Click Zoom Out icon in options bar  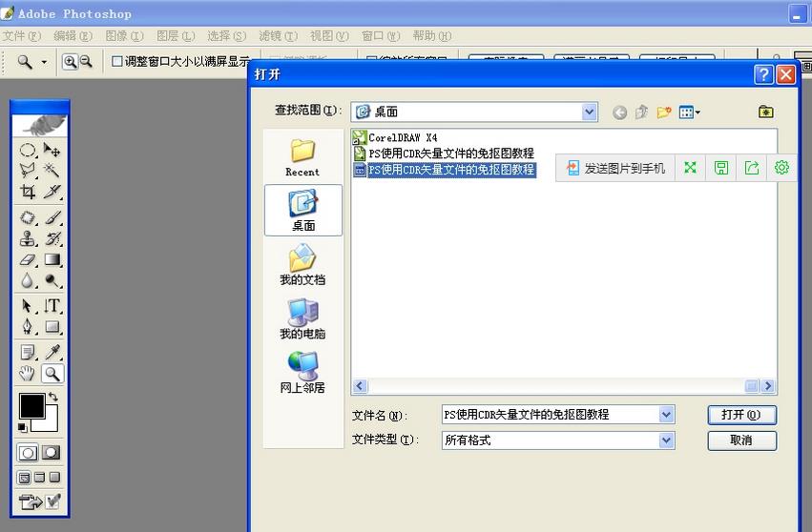(x=86, y=62)
